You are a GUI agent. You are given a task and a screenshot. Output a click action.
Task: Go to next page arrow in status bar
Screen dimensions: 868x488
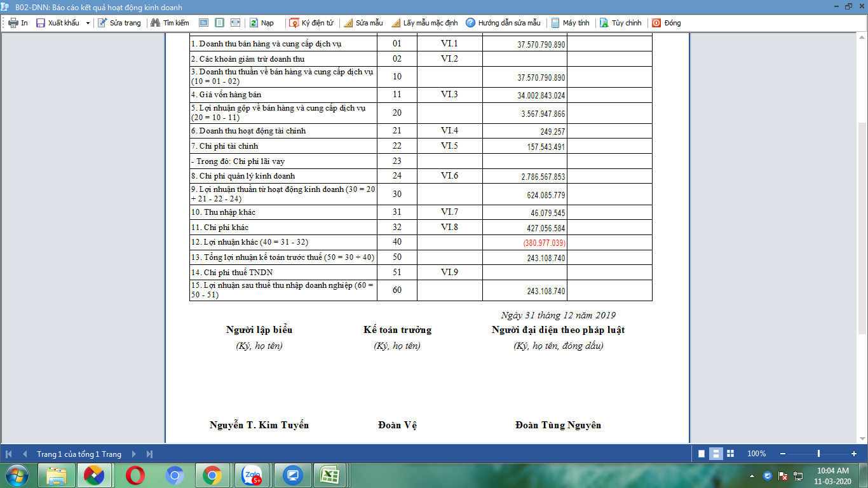coord(134,454)
